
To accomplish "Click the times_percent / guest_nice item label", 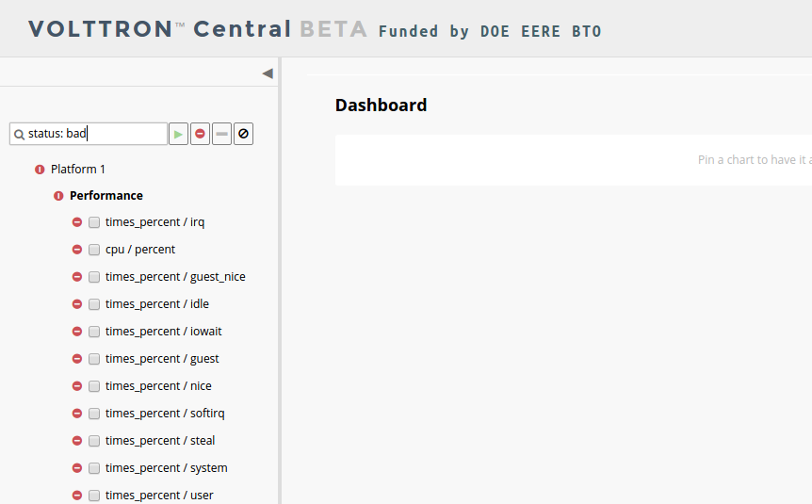I will coord(175,277).
